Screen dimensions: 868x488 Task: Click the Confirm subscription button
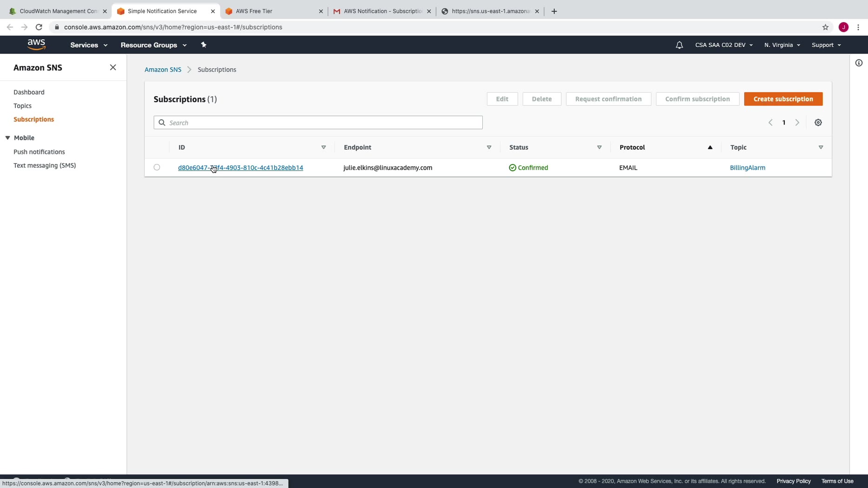697,99
